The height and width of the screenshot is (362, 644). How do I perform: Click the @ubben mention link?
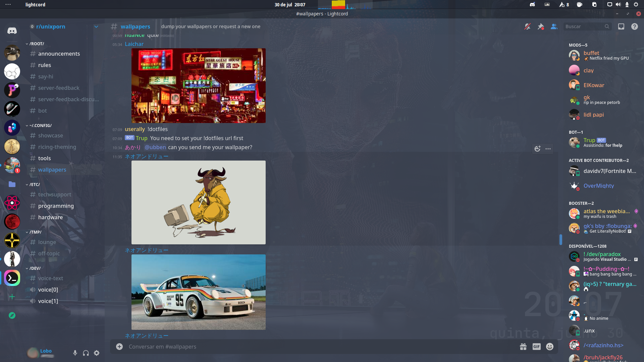(155, 147)
